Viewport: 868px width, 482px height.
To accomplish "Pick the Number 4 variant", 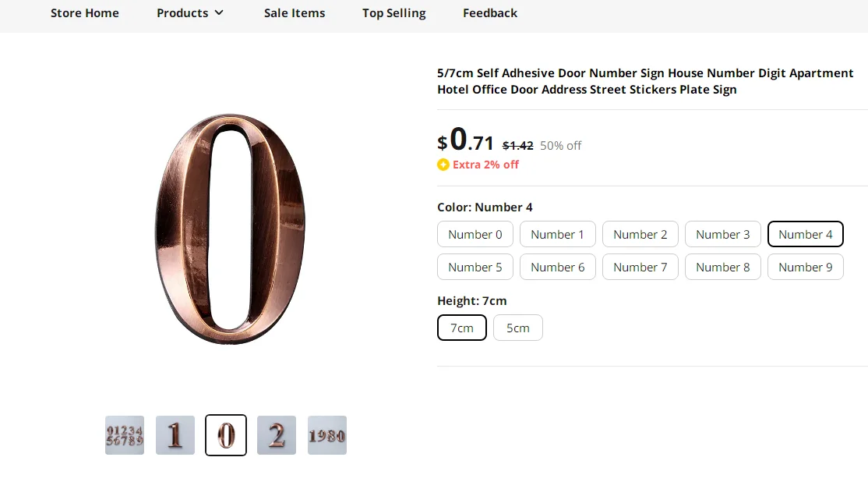I will pos(806,234).
